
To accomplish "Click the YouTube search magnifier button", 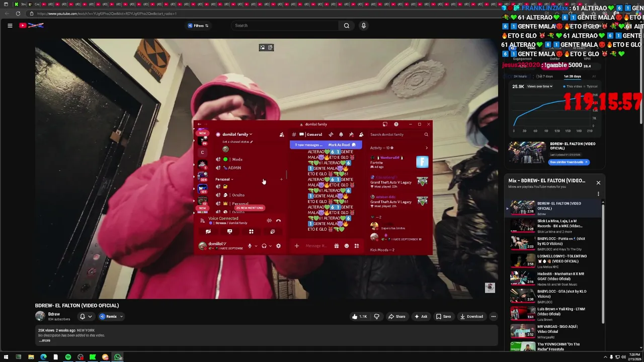I will (x=347, y=26).
